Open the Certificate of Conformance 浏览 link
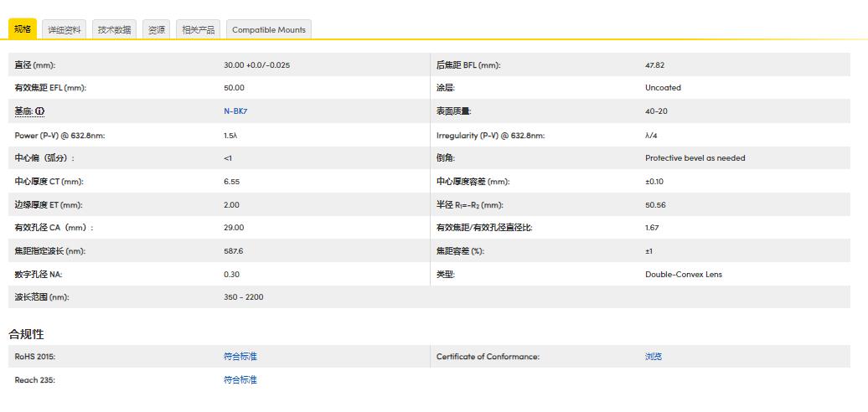This screenshot has height=412, width=868. coord(654,357)
